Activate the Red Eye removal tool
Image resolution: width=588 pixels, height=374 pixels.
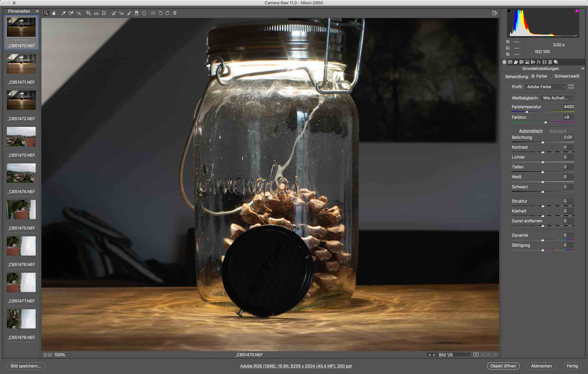tap(121, 13)
